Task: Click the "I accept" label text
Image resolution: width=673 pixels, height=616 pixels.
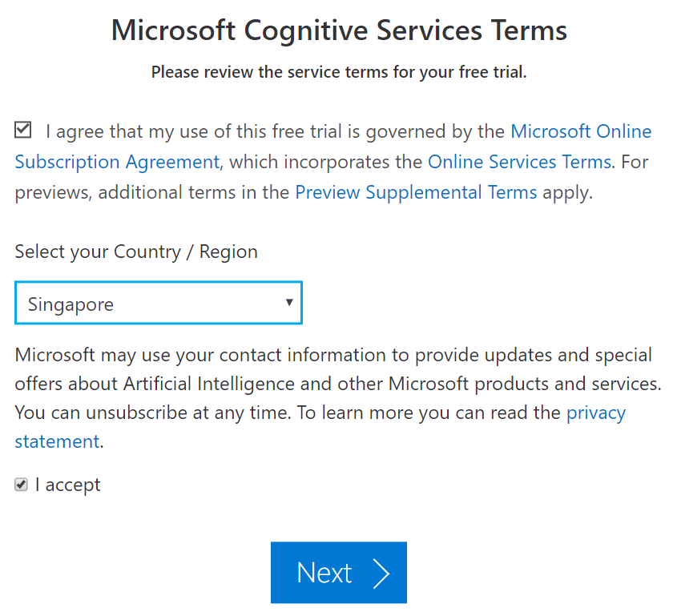Action: pyautogui.click(x=68, y=485)
